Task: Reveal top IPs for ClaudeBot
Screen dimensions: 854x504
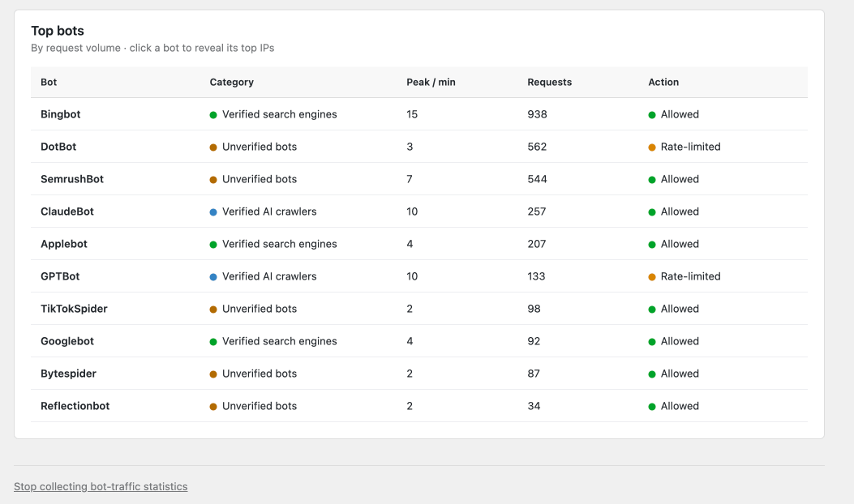Action: 67,211
